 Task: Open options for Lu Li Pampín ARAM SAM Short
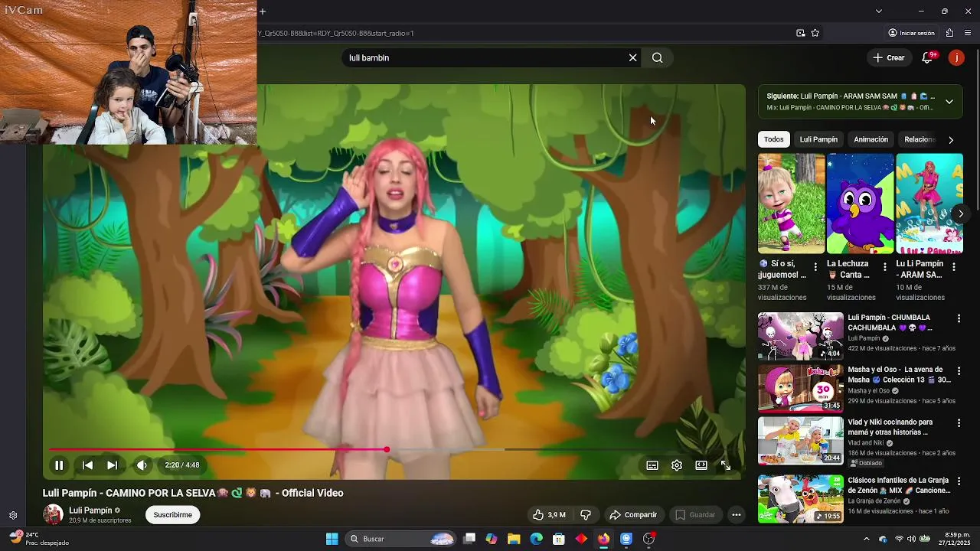click(954, 267)
